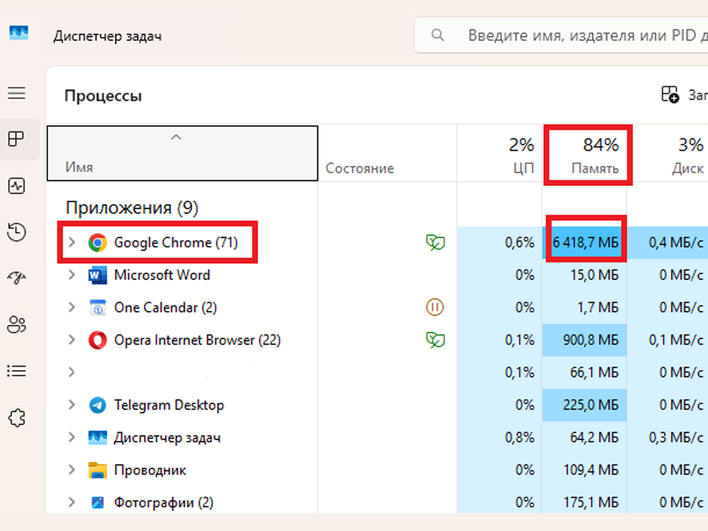The height and width of the screenshot is (531, 708).
Task: Expand the Opera Internet Browser group
Action: (x=72, y=340)
